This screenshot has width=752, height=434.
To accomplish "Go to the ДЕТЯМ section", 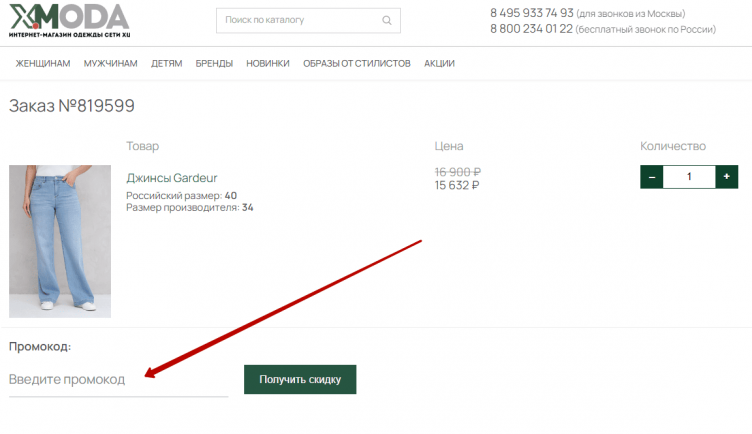I will coord(166,63).
